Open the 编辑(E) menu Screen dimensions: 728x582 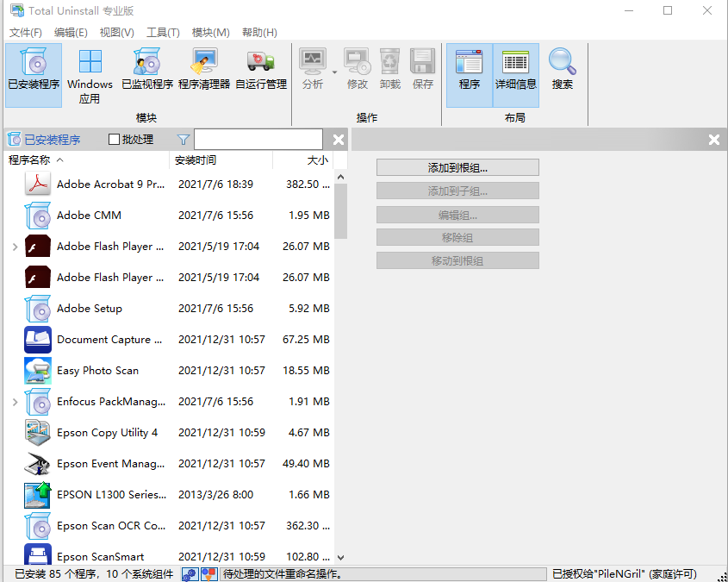71,33
